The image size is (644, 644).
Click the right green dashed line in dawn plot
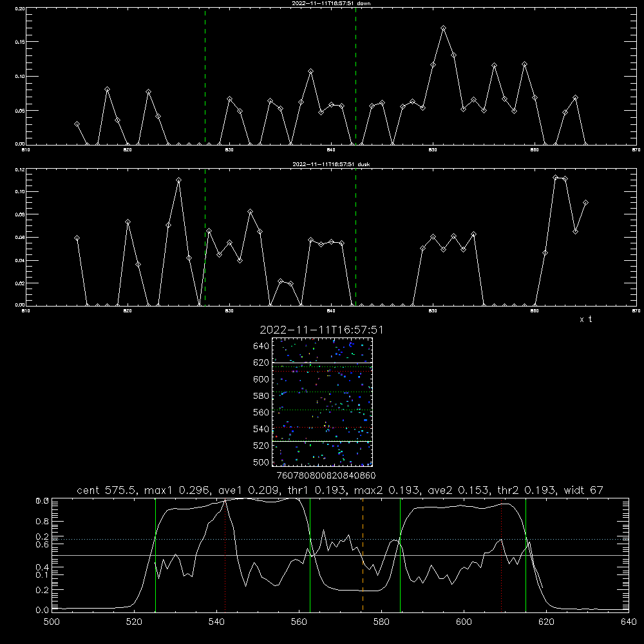355,76
